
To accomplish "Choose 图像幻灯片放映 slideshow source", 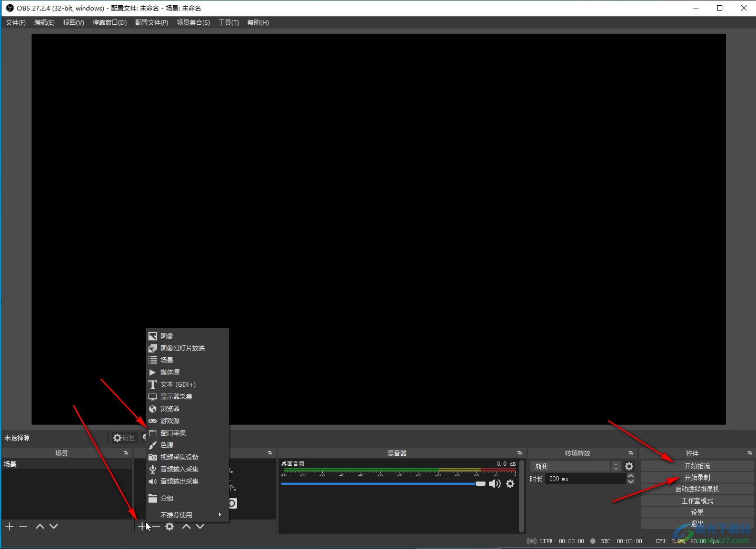I will tap(187, 348).
